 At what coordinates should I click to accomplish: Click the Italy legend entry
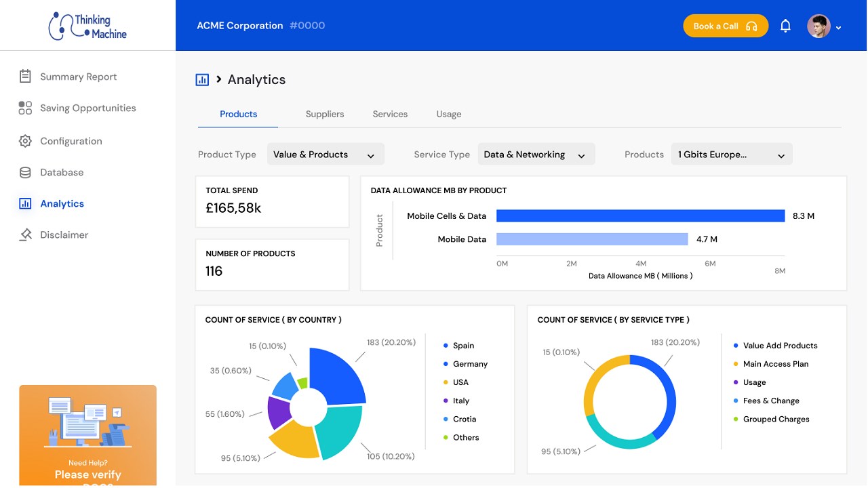point(456,401)
